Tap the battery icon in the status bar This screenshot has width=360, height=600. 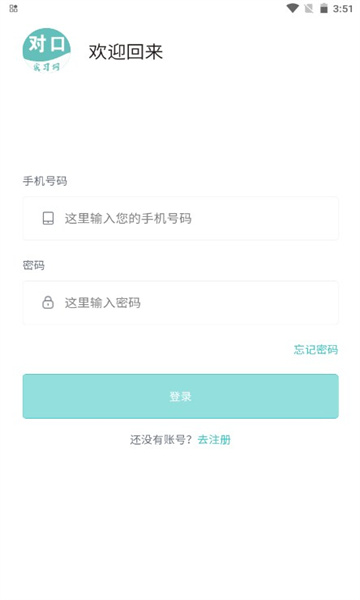pos(324,8)
